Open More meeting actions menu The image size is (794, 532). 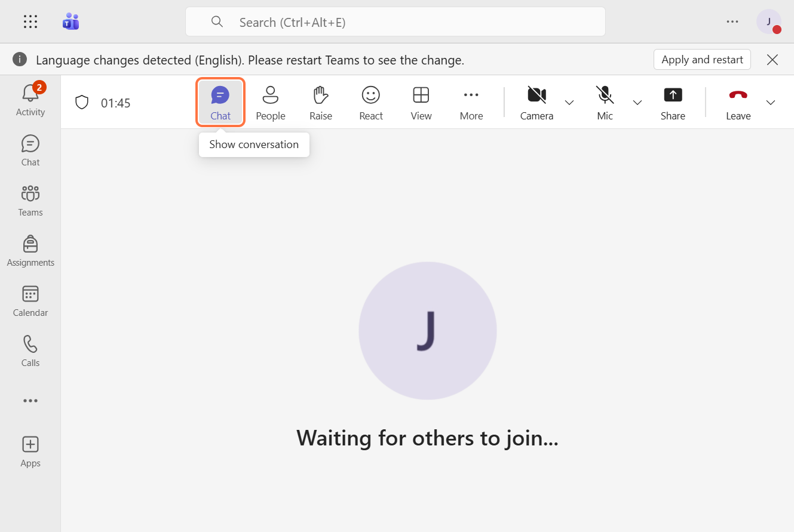(x=471, y=103)
